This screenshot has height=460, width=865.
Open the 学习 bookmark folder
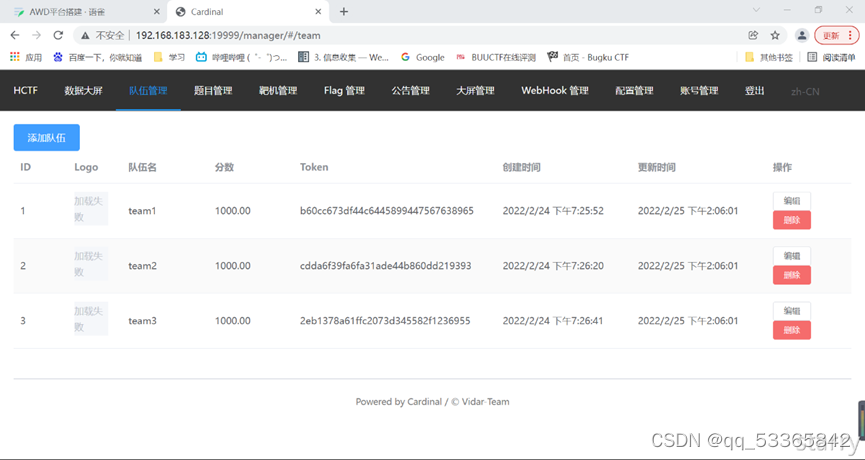169,57
